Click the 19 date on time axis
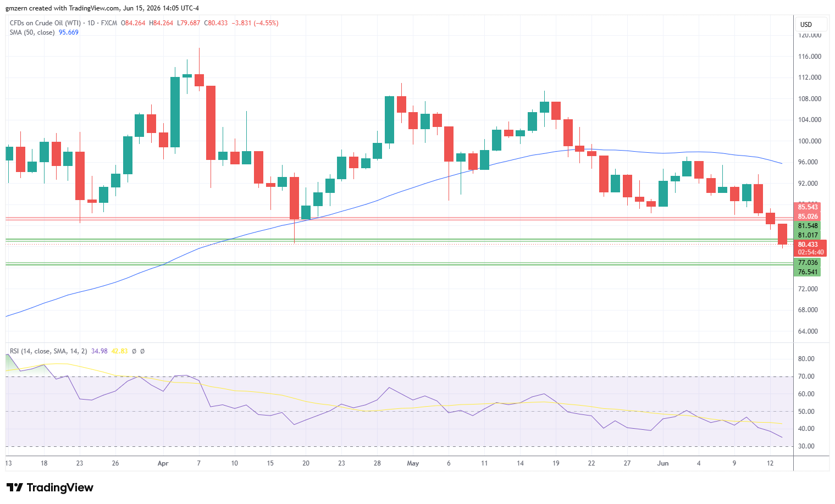 pyautogui.click(x=556, y=463)
